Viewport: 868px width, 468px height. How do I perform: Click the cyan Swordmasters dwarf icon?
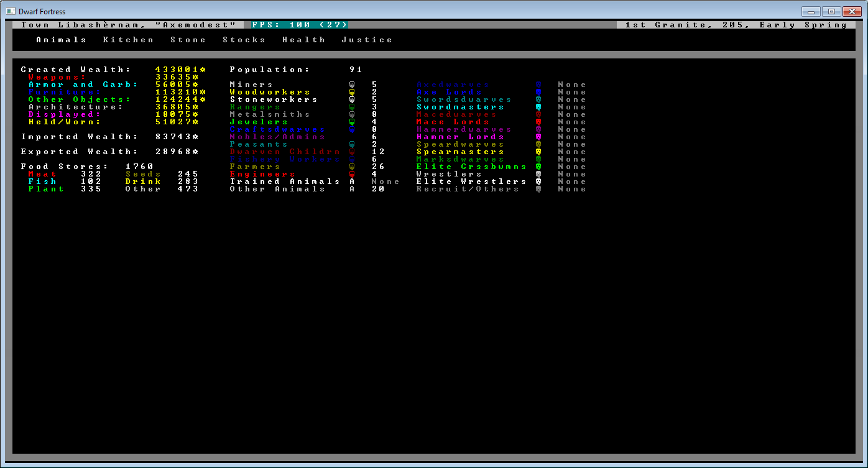(x=538, y=107)
